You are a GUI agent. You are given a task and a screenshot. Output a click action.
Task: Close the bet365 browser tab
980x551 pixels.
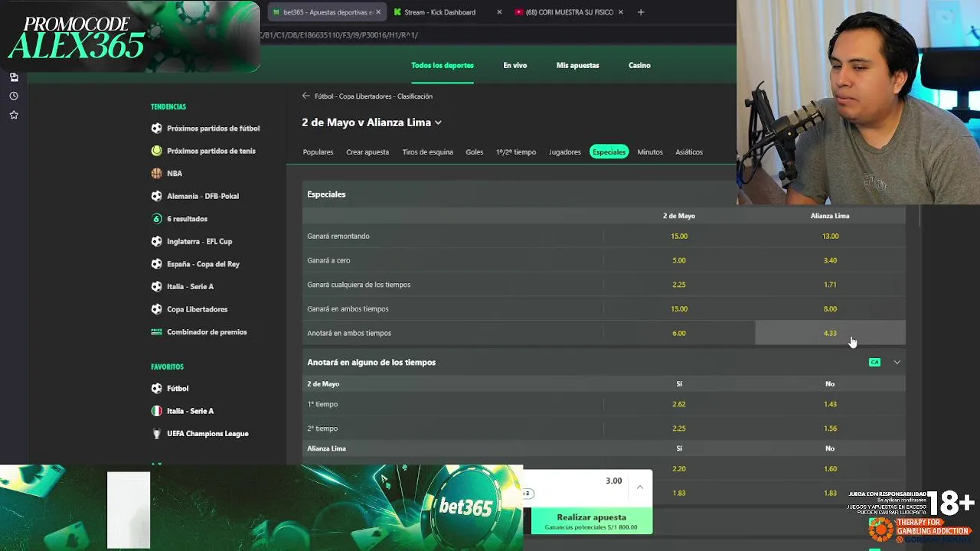click(x=378, y=12)
